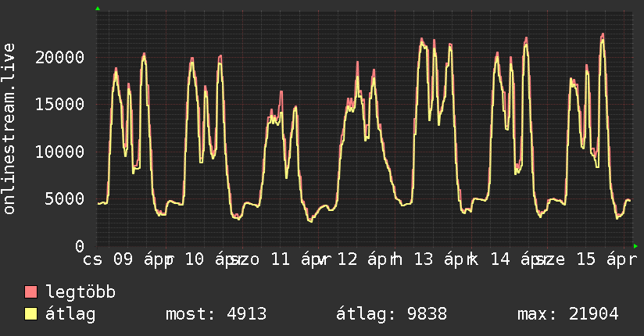
Task: Click the onlinestream.live vertical axis title
Action: point(9,129)
